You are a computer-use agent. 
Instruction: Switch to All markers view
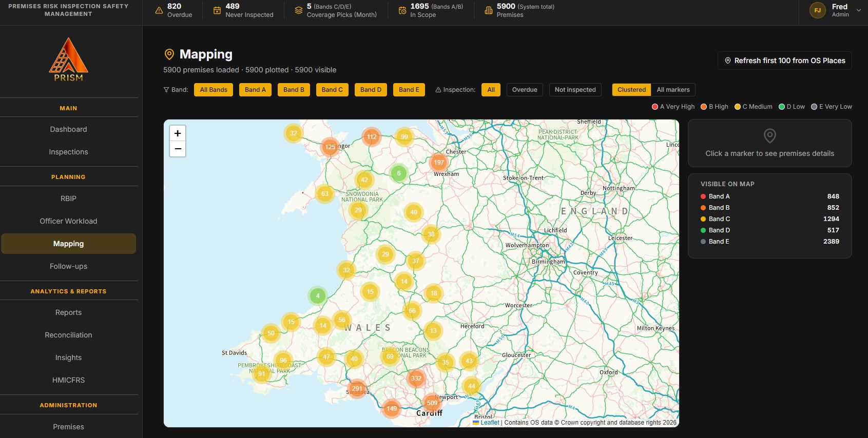tap(673, 90)
